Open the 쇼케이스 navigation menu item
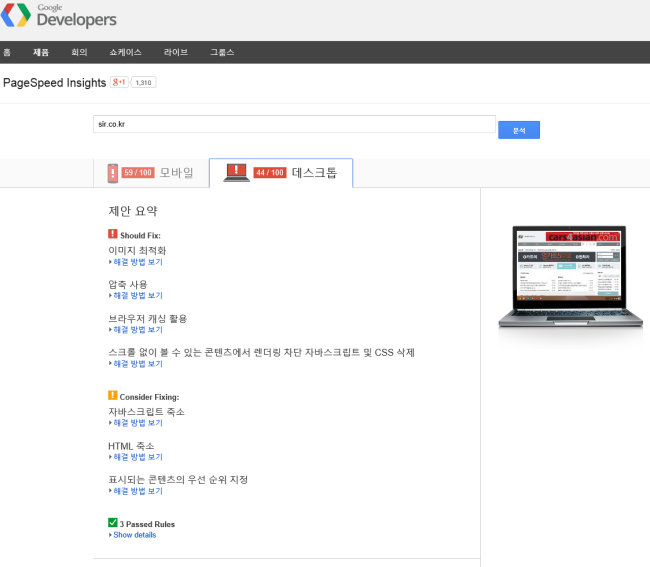This screenshot has height=567, width=650. [x=125, y=52]
